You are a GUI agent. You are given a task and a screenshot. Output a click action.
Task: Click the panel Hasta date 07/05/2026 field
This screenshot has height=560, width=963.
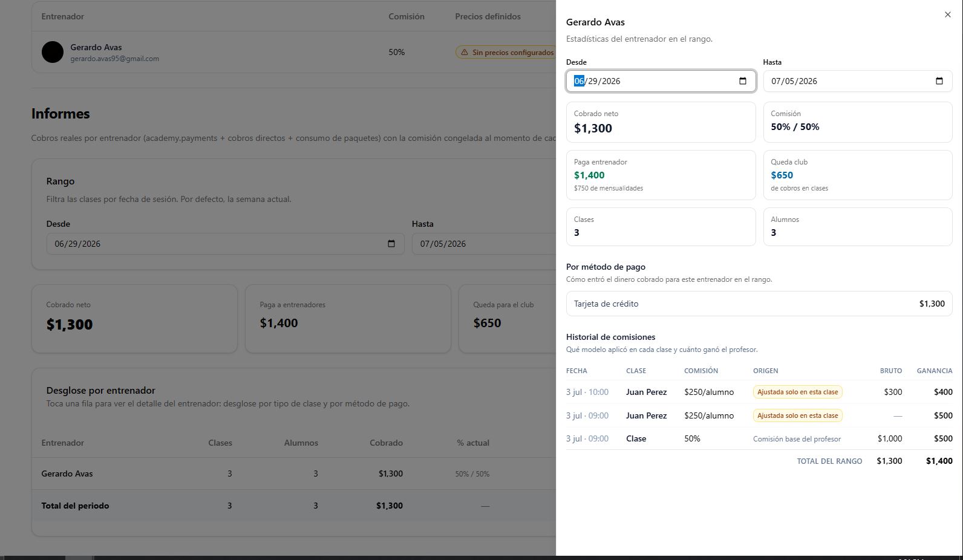[858, 81]
